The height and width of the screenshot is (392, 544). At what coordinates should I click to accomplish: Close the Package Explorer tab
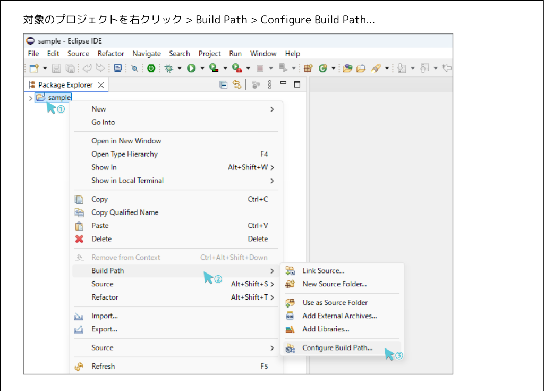pyautogui.click(x=101, y=85)
